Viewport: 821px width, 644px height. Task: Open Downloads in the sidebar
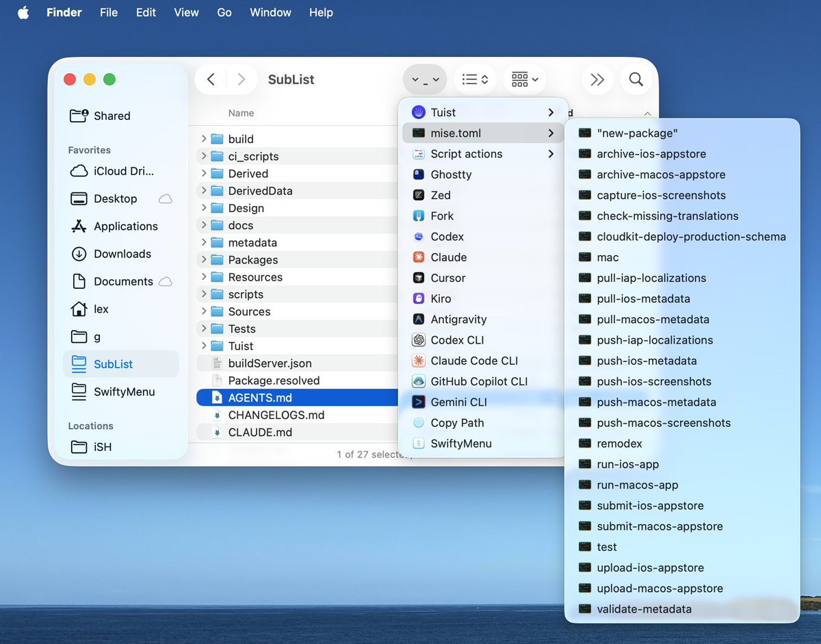click(121, 254)
